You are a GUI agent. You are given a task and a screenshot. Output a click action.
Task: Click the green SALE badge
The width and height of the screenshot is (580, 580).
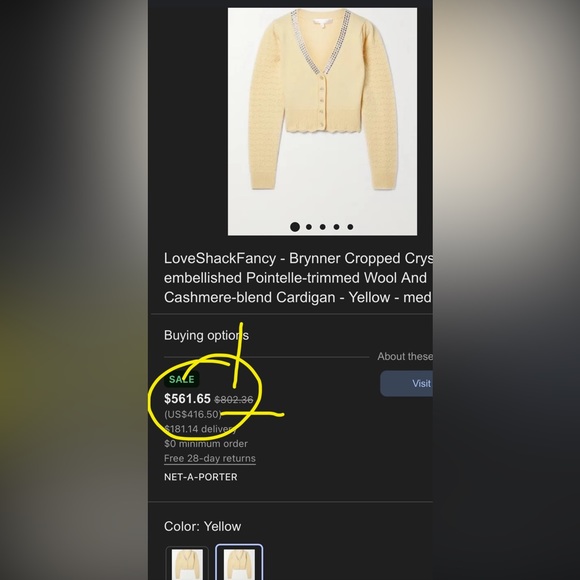(x=182, y=379)
